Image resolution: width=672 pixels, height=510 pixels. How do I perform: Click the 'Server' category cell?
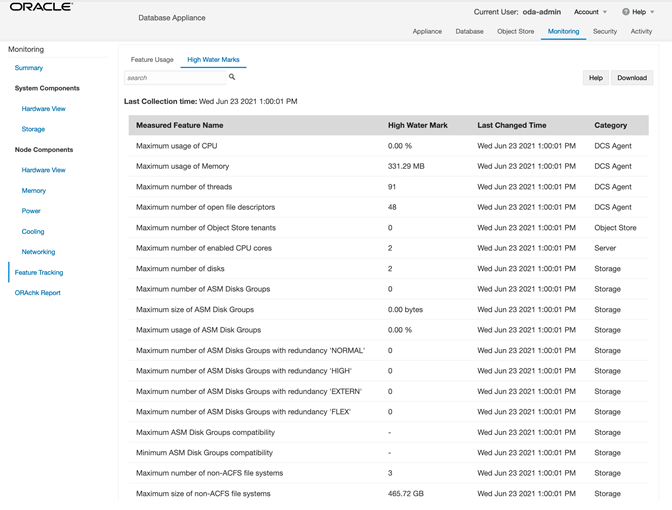coord(605,248)
